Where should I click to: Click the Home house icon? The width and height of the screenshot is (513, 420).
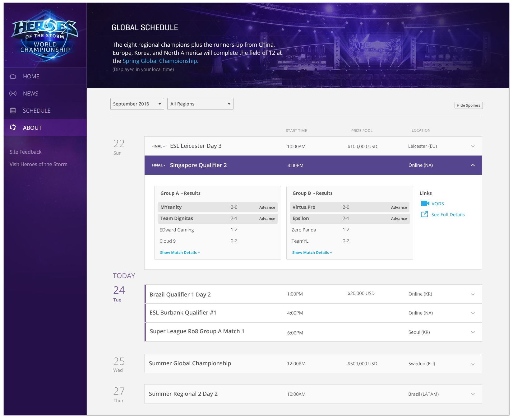[x=13, y=76]
